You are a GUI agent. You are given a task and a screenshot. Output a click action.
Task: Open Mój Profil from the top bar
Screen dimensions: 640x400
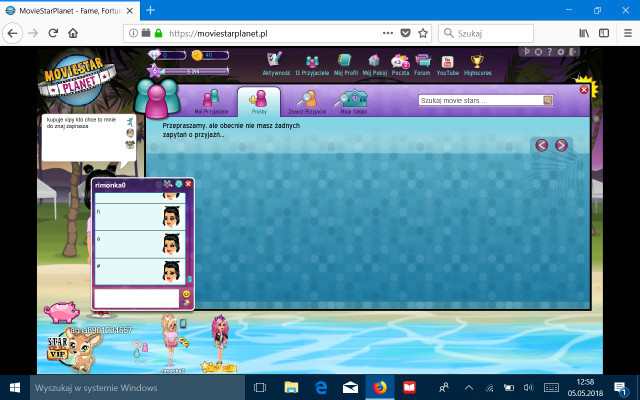pyautogui.click(x=345, y=63)
